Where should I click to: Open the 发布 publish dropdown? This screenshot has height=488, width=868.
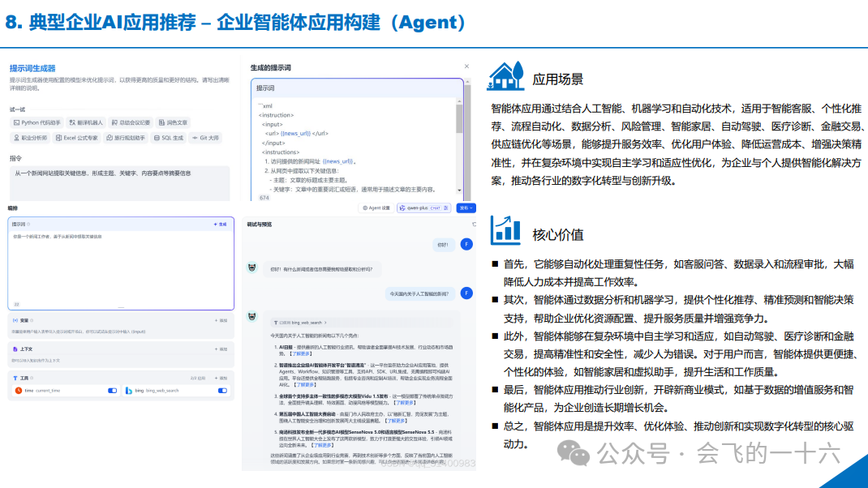coord(466,208)
